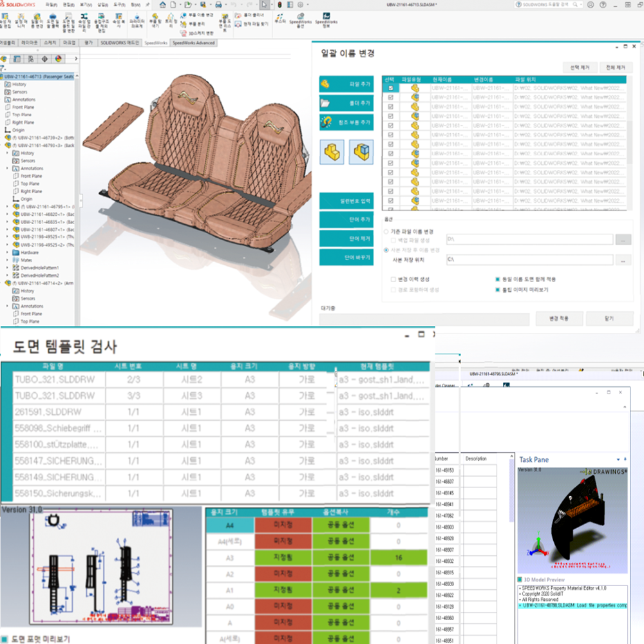Click the part file type icon button
This screenshot has height=644, width=644.
pos(333,153)
